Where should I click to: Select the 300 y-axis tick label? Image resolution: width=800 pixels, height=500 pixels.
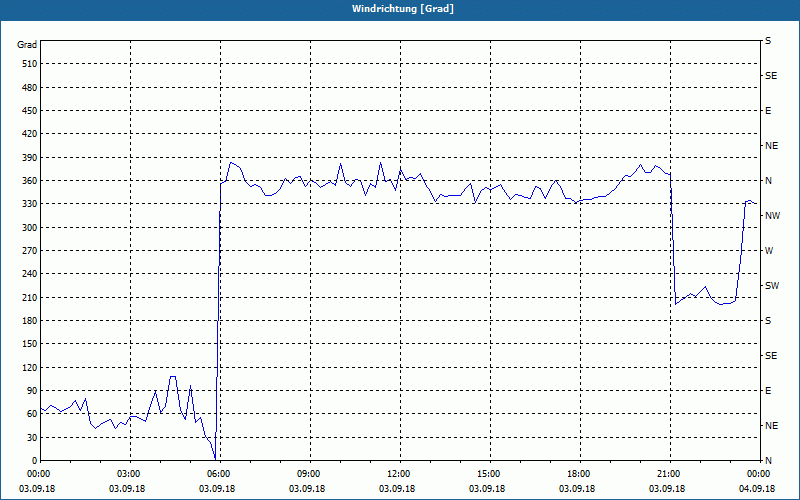tap(30, 228)
